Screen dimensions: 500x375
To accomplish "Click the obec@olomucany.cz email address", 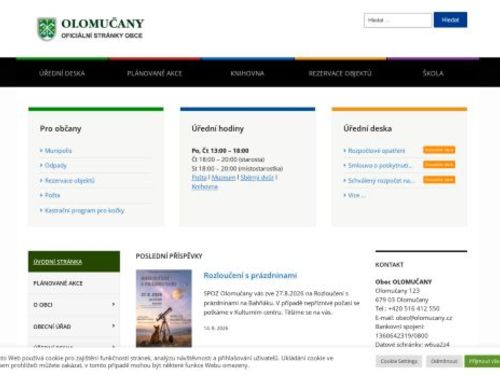I will click(x=424, y=318).
